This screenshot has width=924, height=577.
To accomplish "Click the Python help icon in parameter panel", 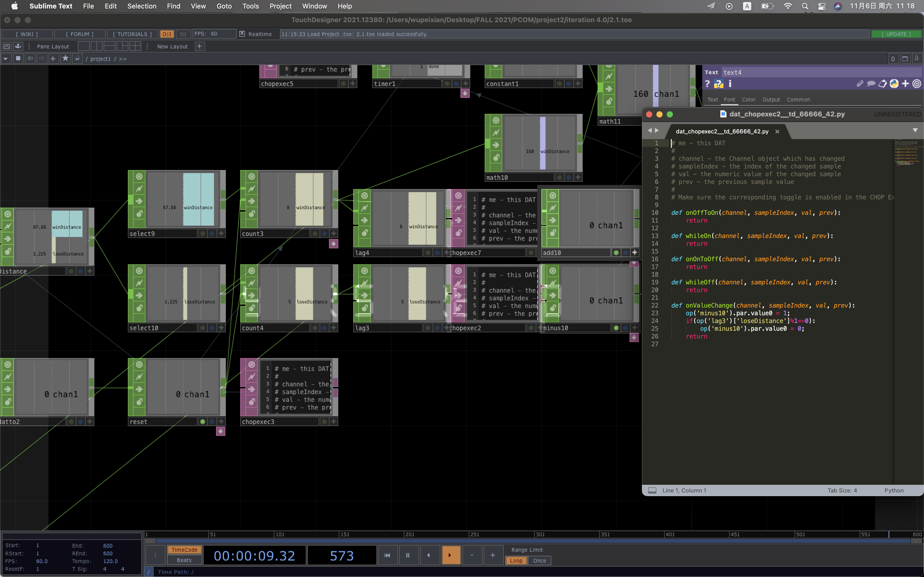I will (x=719, y=84).
